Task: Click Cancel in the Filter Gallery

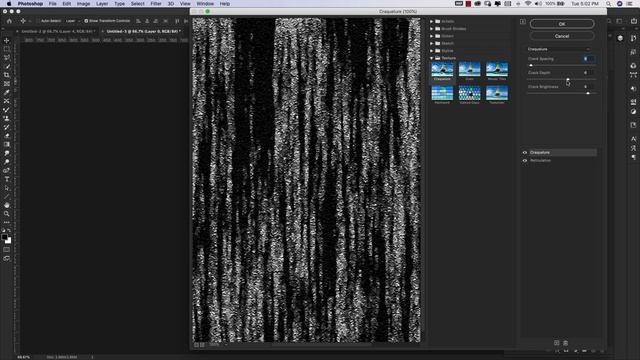Action: pyautogui.click(x=562, y=36)
